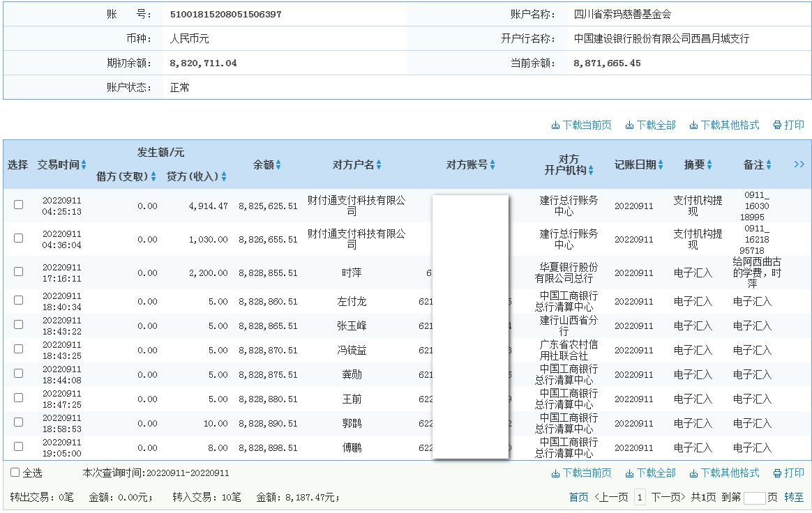Select page number 1 button

(x=640, y=498)
